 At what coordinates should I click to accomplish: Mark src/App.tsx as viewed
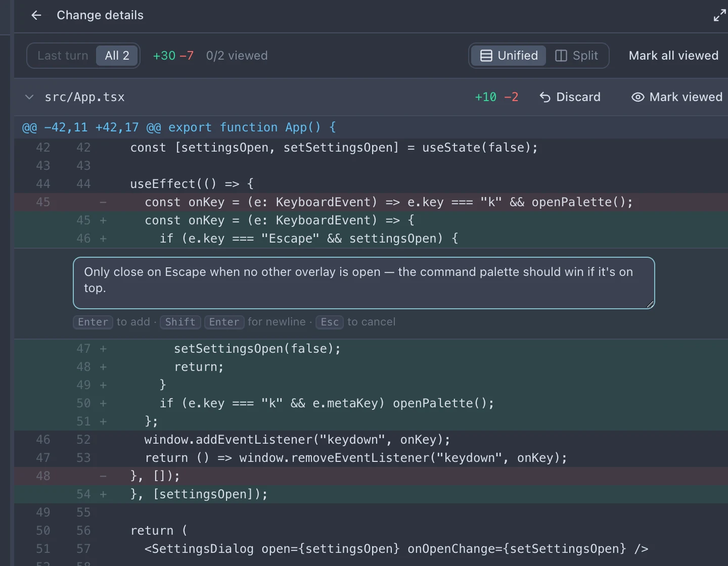(677, 97)
